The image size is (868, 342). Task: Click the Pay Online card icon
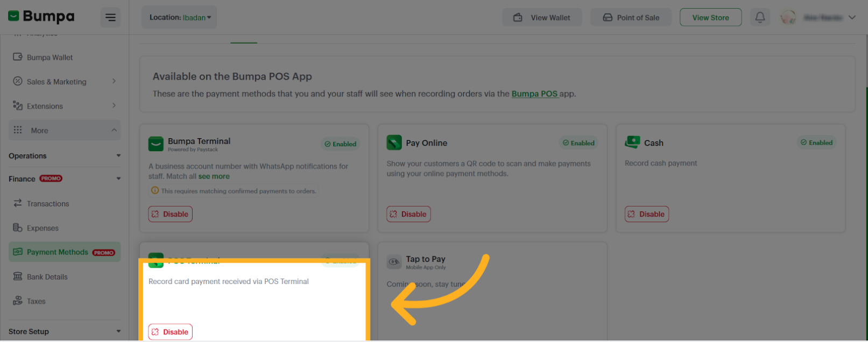[394, 142]
